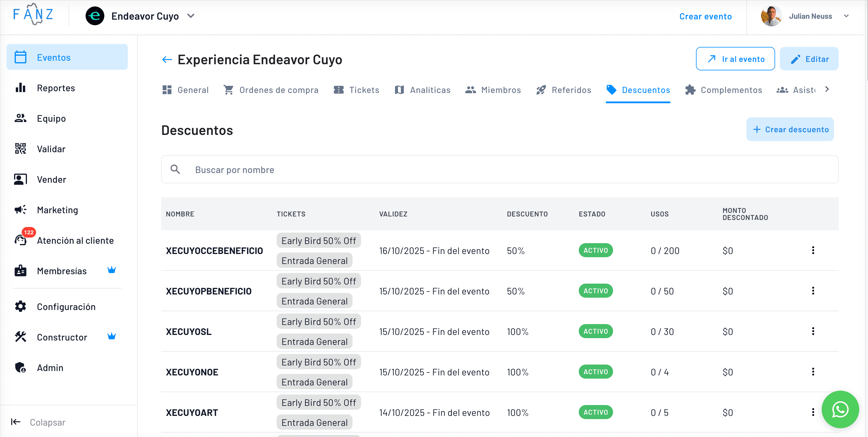Open the three-dot menu for XECUYOCCEBENEFICIO

point(813,250)
